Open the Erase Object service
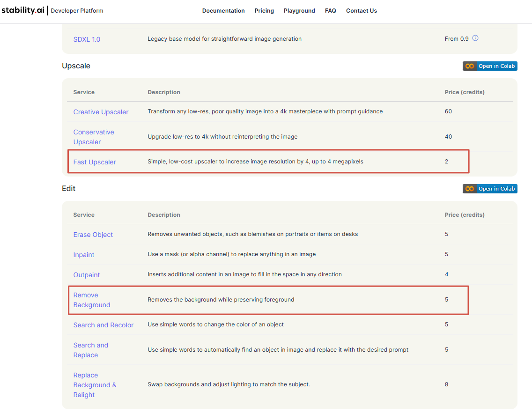The width and height of the screenshot is (532, 413). coord(93,235)
